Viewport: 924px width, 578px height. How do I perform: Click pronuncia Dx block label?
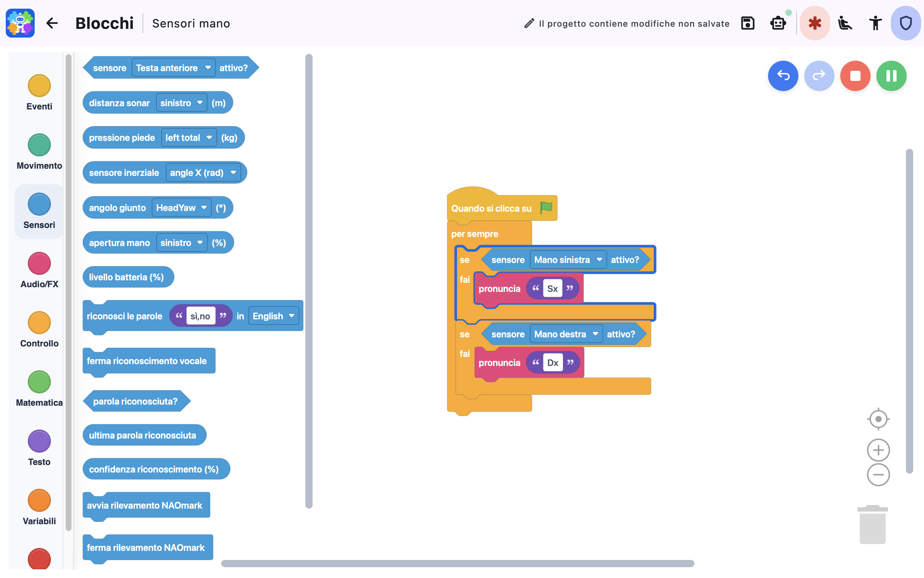[x=499, y=363]
